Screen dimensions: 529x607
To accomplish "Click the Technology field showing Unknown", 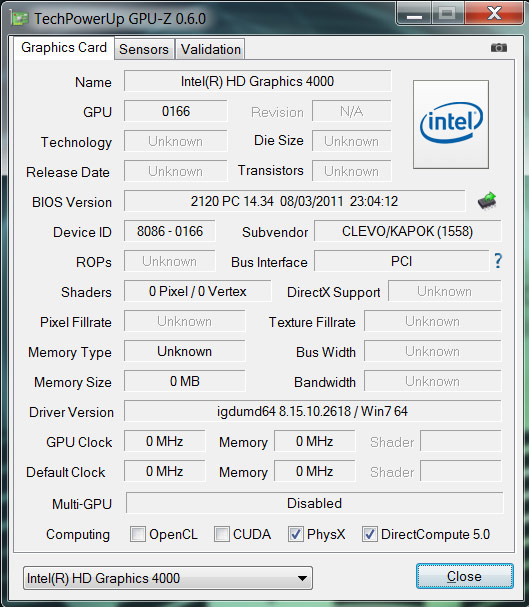I will click(x=176, y=141).
